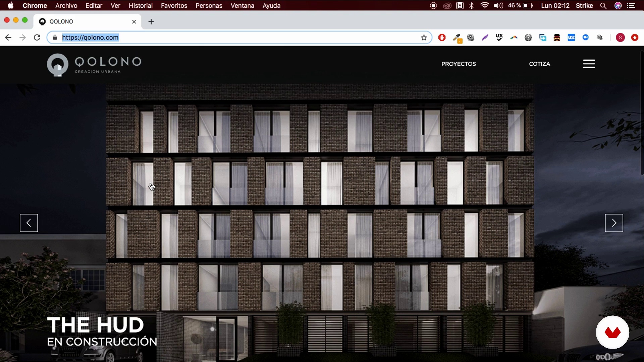Open the gray at-sign extension
This screenshot has width=644, height=362.
pos(600,38)
